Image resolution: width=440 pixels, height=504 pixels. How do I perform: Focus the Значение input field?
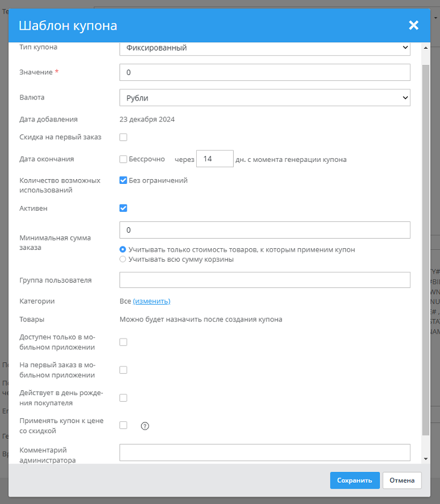pos(265,73)
